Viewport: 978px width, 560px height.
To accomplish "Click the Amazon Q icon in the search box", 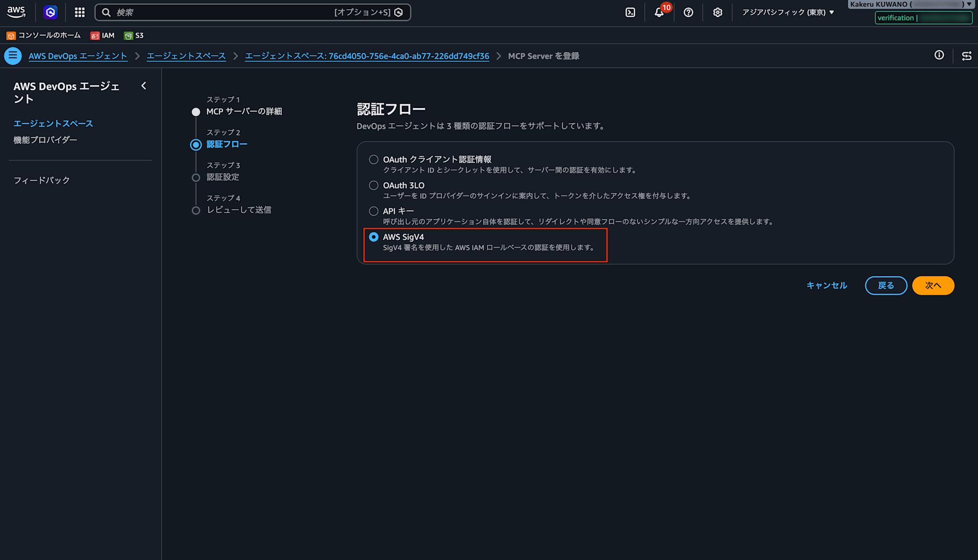I will point(399,13).
